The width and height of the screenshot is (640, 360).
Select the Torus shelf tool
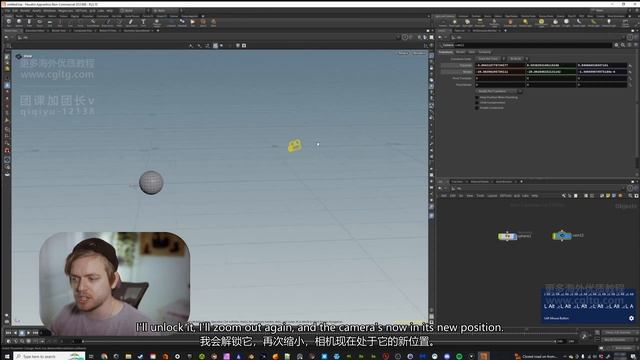tap(40, 22)
